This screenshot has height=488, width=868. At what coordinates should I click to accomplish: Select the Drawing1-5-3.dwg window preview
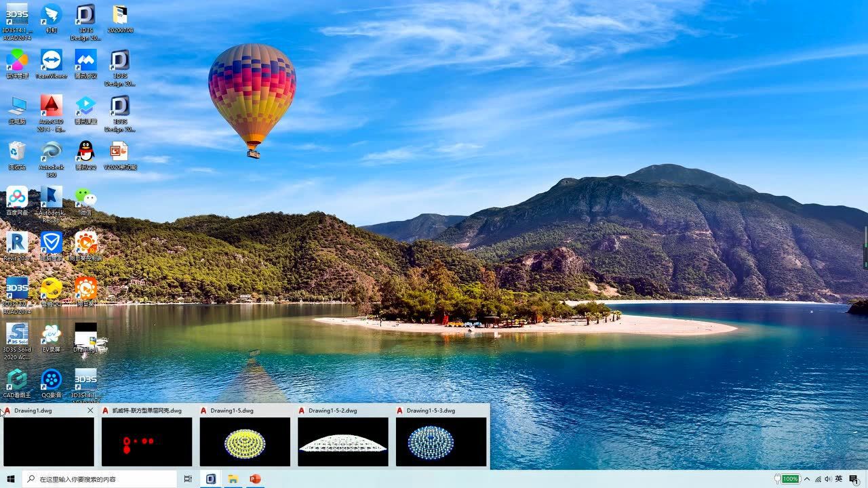click(x=441, y=441)
